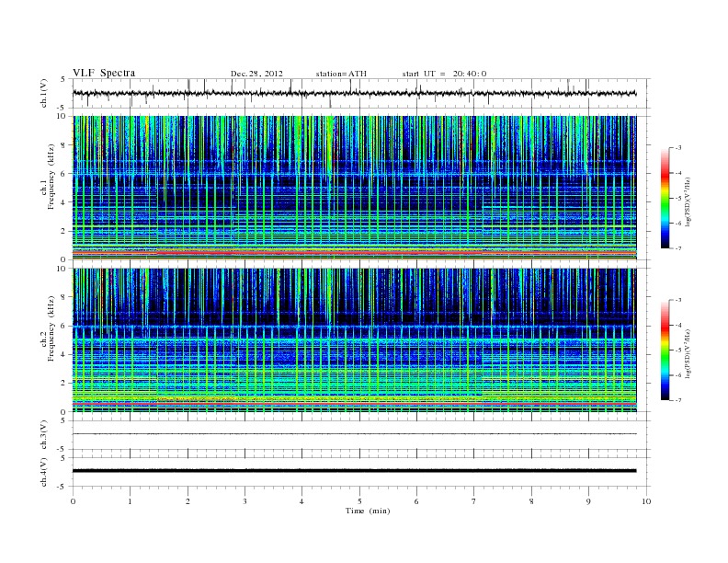Image resolution: width=728 pixels, height=563 pixels.
Task: Click time axis tick label "1"
Action: tap(130, 501)
